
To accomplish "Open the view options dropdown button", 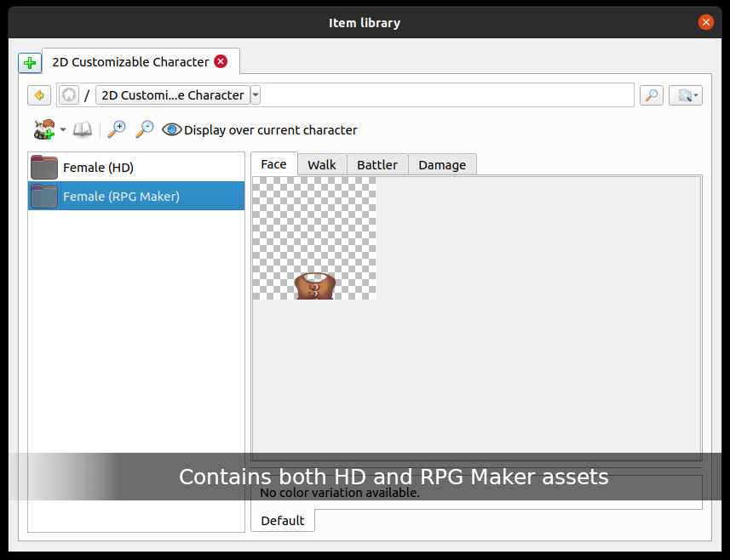I will tap(686, 95).
